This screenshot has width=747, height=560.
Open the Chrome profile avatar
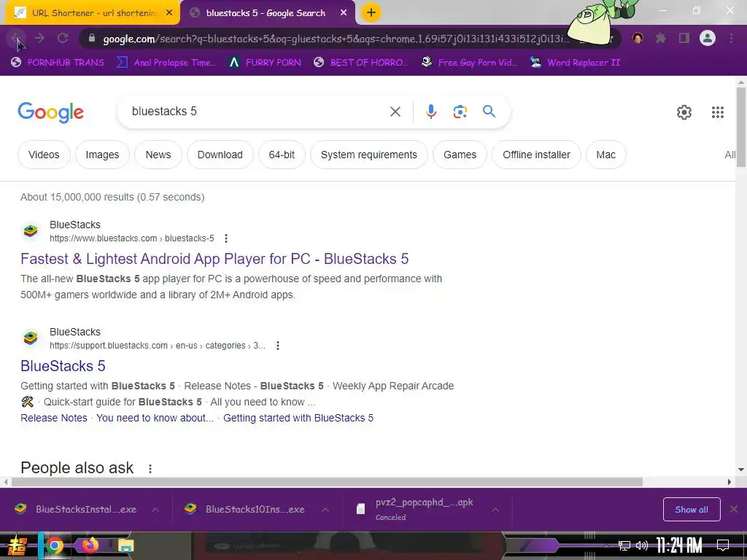click(x=708, y=38)
